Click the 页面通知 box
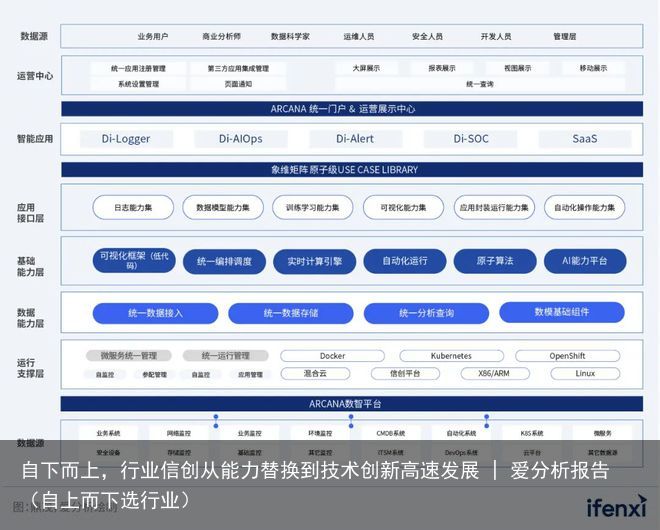The height and width of the screenshot is (530, 660). point(238,84)
